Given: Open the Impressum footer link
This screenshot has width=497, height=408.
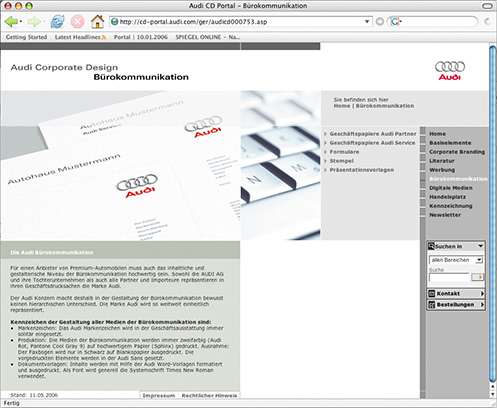Looking at the screenshot, I should pos(159,396).
